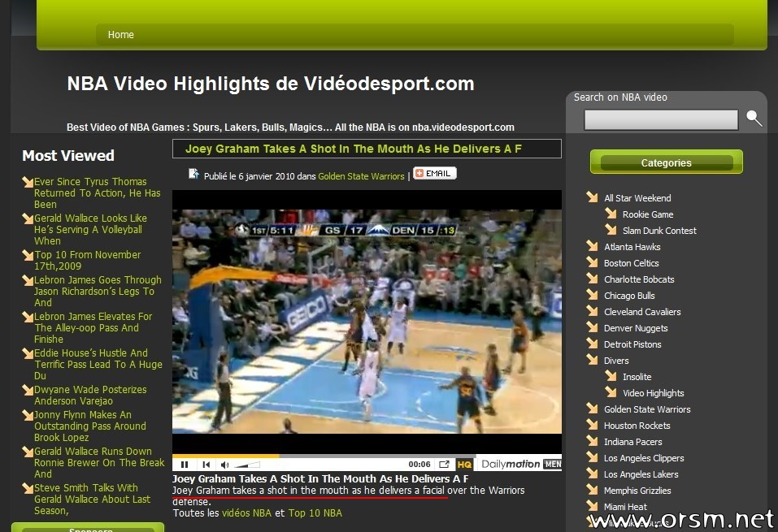Open Top 10 From November 17th link
The width and height of the screenshot is (778, 532).
pyautogui.click(x=87, y=260)
